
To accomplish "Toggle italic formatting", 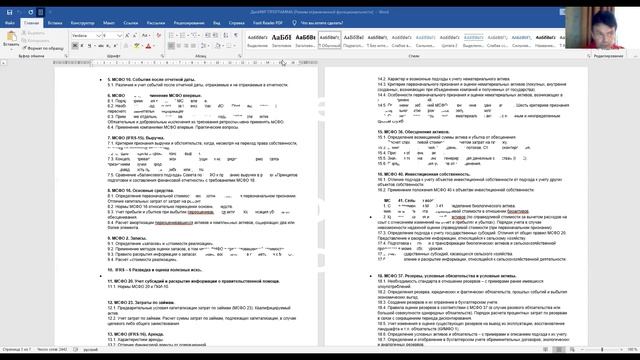I will coord(82,46).
